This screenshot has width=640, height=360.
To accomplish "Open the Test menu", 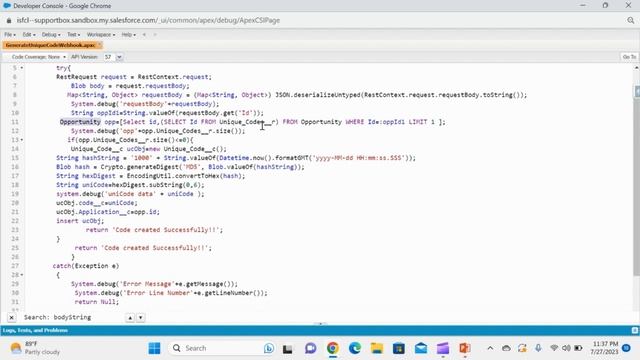I will 73,35.
